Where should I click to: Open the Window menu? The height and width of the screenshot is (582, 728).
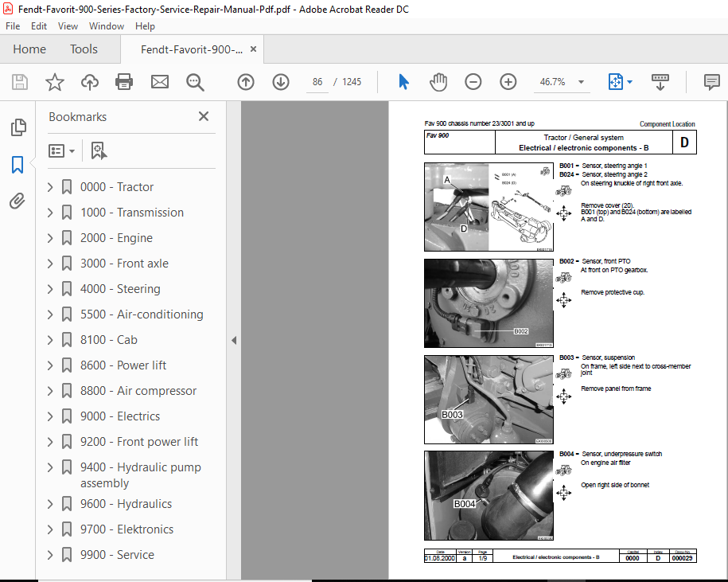point(107,26)
